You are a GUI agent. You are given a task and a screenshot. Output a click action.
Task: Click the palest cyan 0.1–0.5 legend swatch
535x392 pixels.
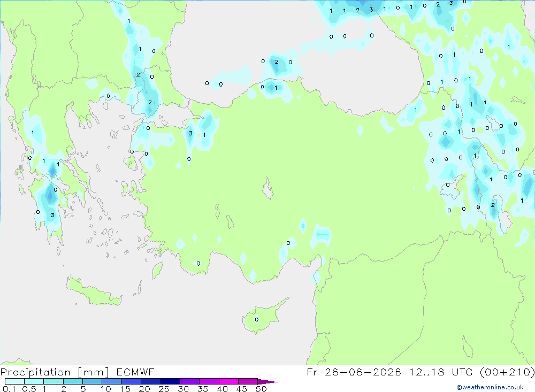click(x=14, y=381)
